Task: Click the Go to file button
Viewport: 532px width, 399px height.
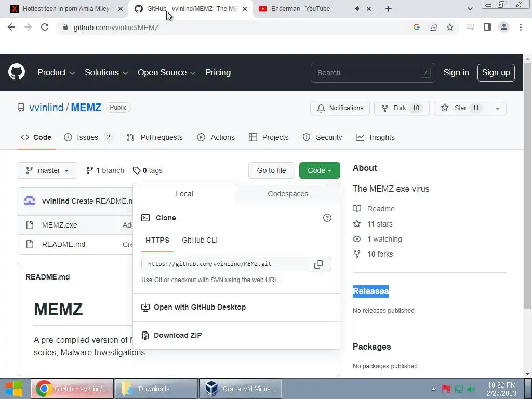Action: pos(271,170)
